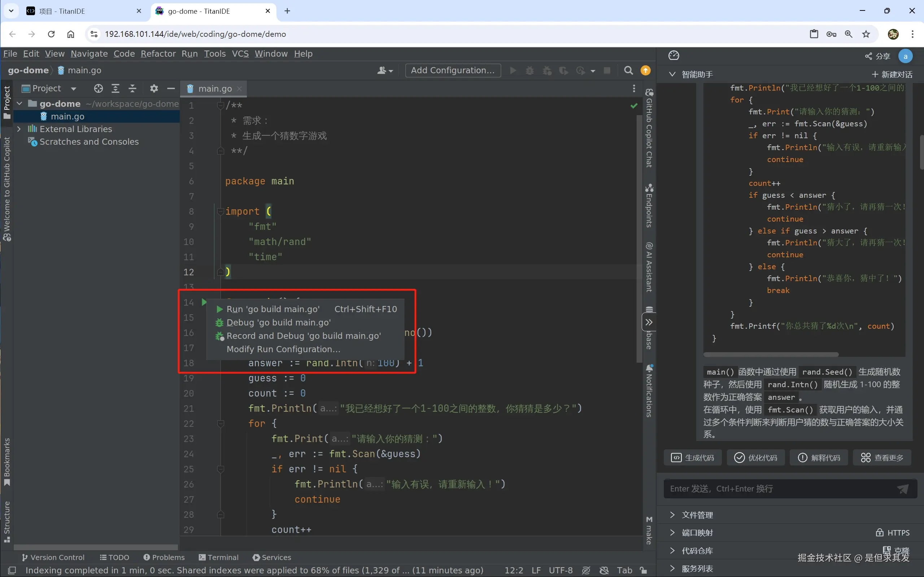Screen dimensions: 924x577
Task: Open the Refactor menu
Action: [x=158, y=54]
